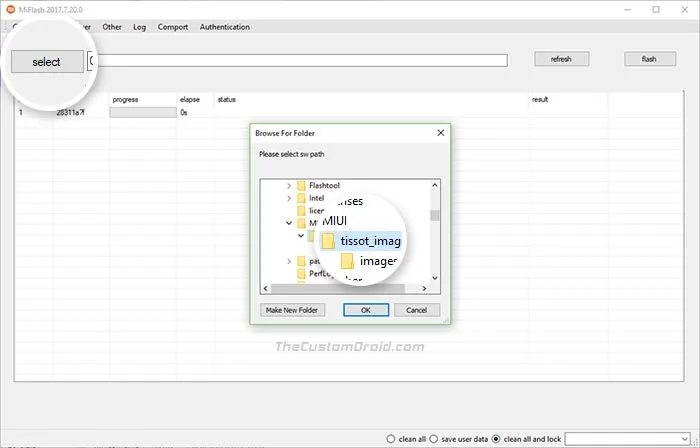Image resolution: width=700 pixels, height=448 pixels.
Task: Click the refresh button
Action: coord(561,59)
